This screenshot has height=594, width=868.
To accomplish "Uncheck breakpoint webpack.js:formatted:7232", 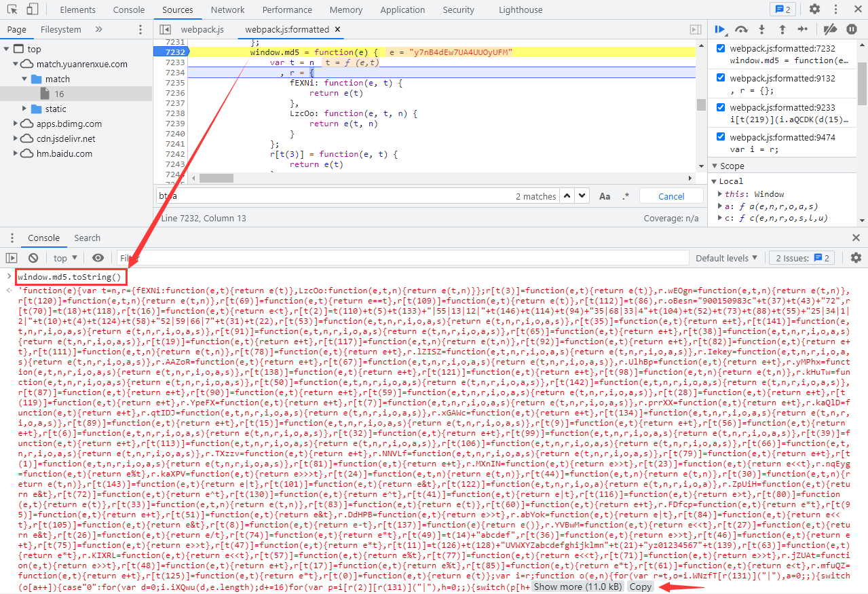I will (721, 49).
